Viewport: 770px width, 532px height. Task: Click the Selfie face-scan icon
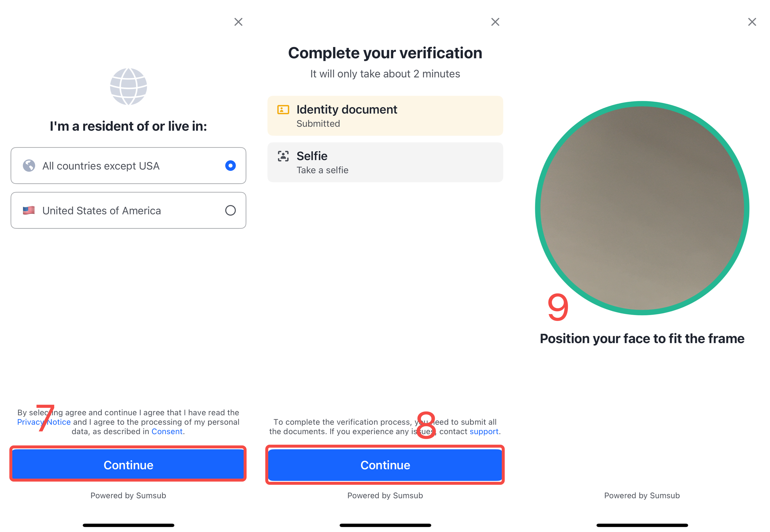coord(283,156)
